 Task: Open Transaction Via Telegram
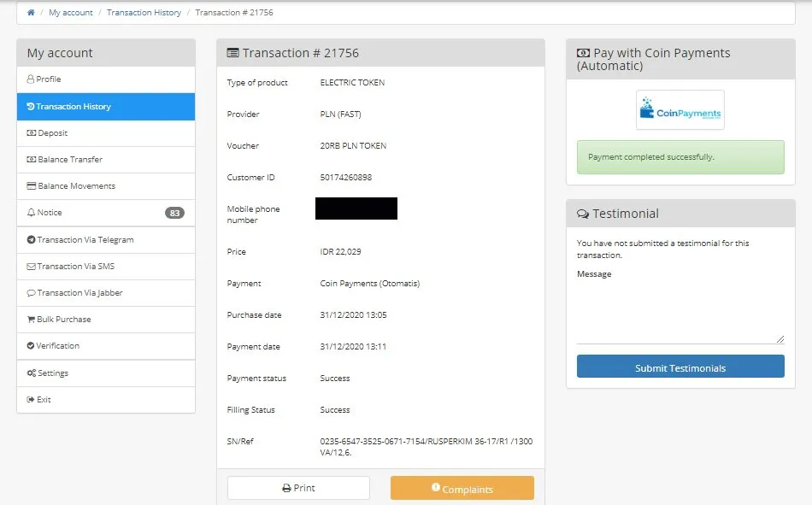point(106,240)
